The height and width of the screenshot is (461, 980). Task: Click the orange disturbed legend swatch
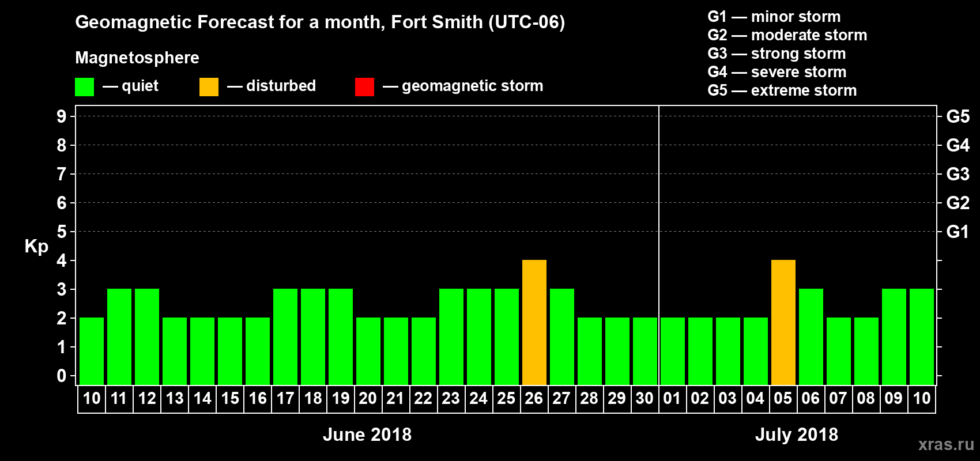pyautogui.click(x=209, y=87)
